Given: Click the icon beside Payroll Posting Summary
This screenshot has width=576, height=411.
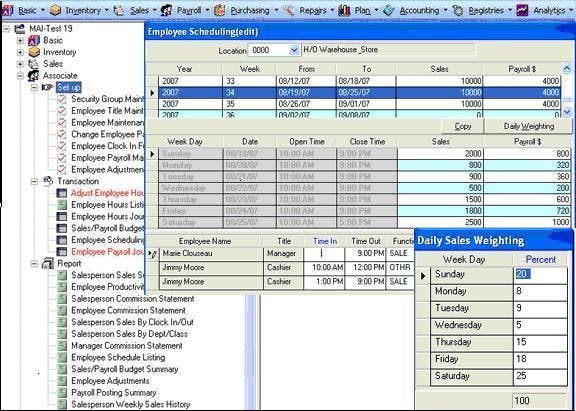Looking at the screenshot, I should coord(62,393).
